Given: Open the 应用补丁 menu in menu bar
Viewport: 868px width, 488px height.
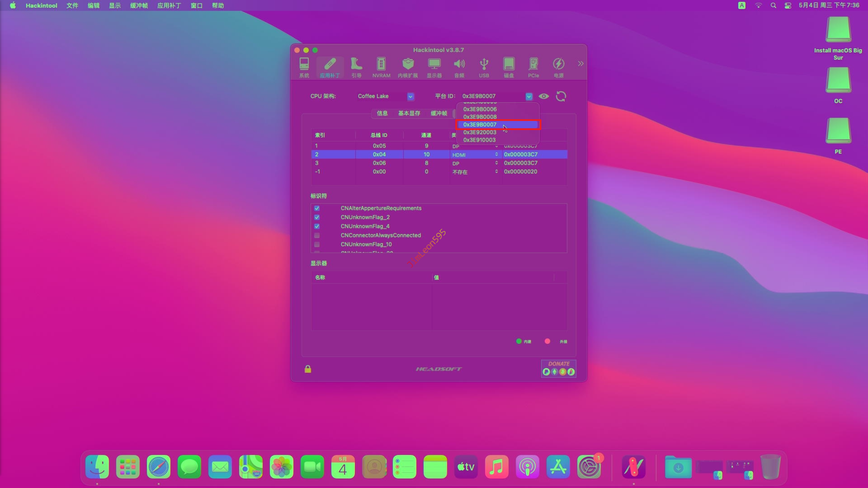Looking at the screenshot, I should (169, 5).
